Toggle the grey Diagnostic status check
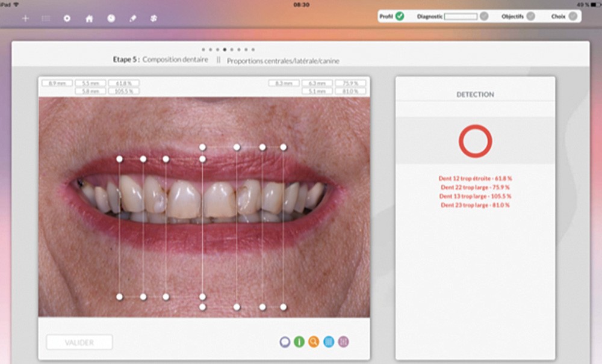Screen dimensions: 602x364 [484, 16]
